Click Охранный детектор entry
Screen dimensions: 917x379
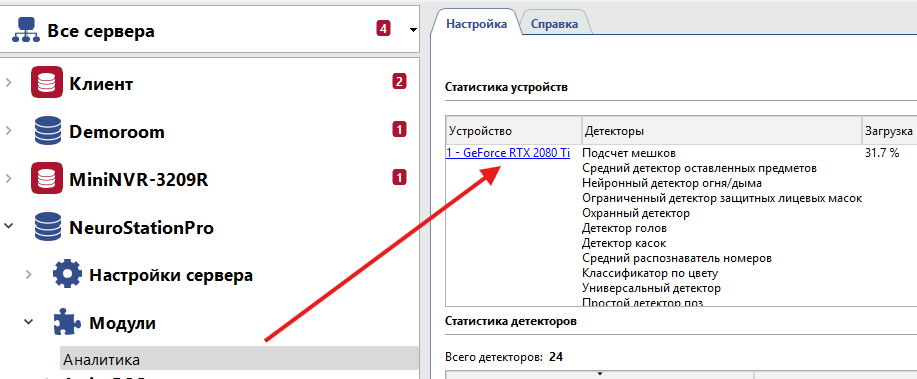coord(636,213)
